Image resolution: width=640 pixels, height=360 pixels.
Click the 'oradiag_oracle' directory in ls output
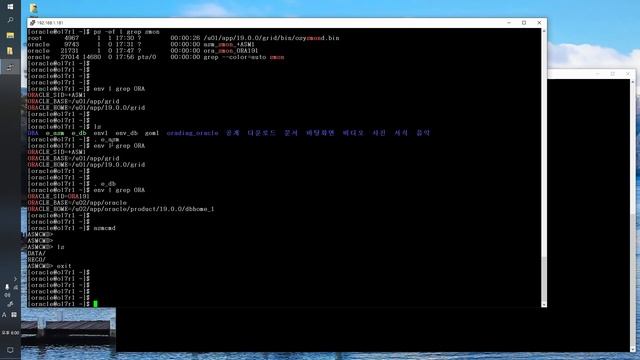192,133
